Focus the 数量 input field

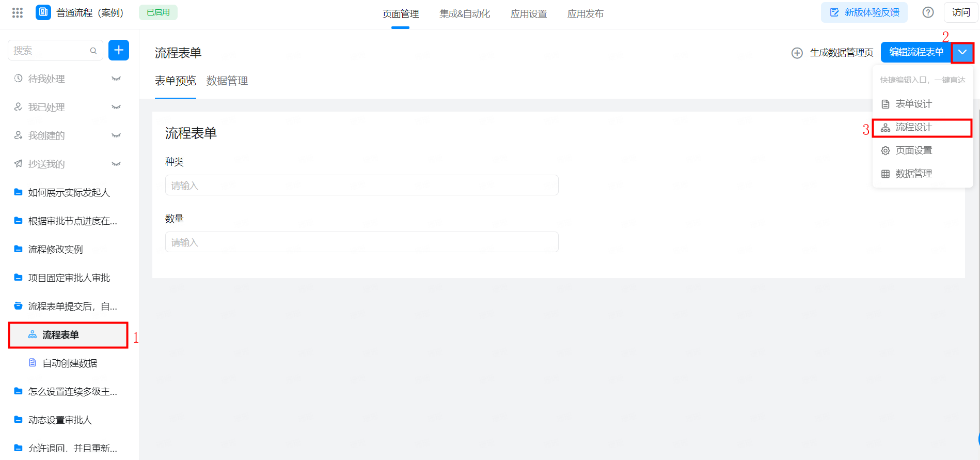pos(361,242)
